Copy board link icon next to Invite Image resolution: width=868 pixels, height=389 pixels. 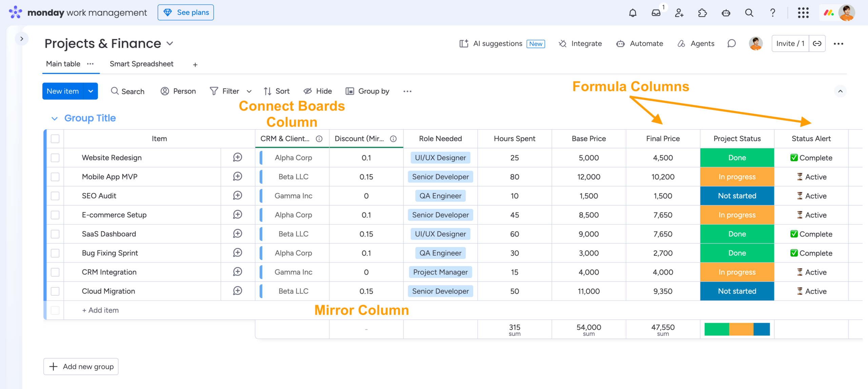coord(817,43)
